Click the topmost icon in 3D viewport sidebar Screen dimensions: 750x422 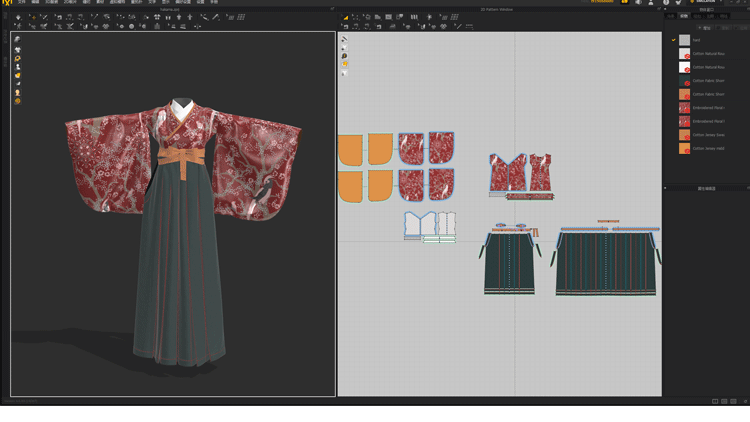pyautogui.click(x=18, y=40)
